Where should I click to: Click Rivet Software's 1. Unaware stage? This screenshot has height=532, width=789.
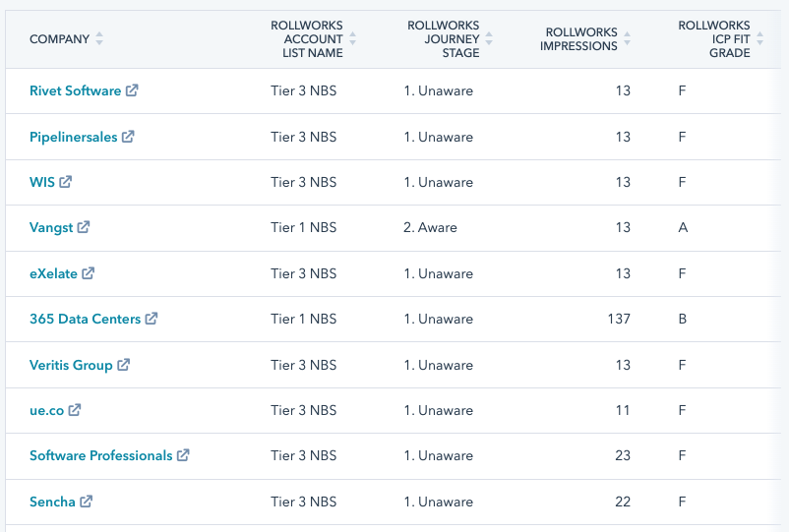438,90
